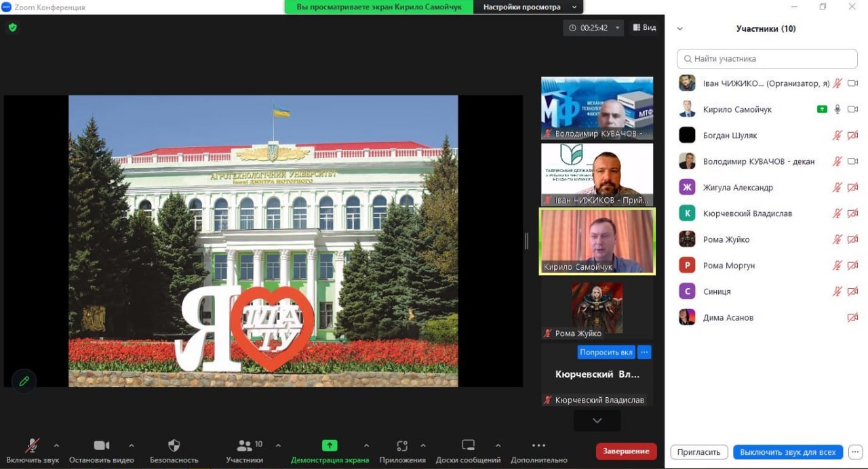Select the Володимир КУВАЧОВ video tile
Screen dimensions: 868x469
tap(597, 108)
